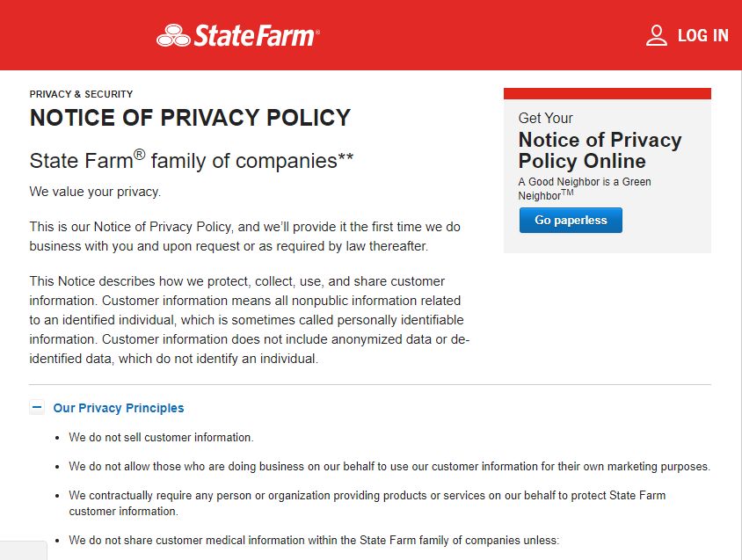Open the three-oval State Farm emblem
The image size is (742, 560).
[x=172, y=35]
